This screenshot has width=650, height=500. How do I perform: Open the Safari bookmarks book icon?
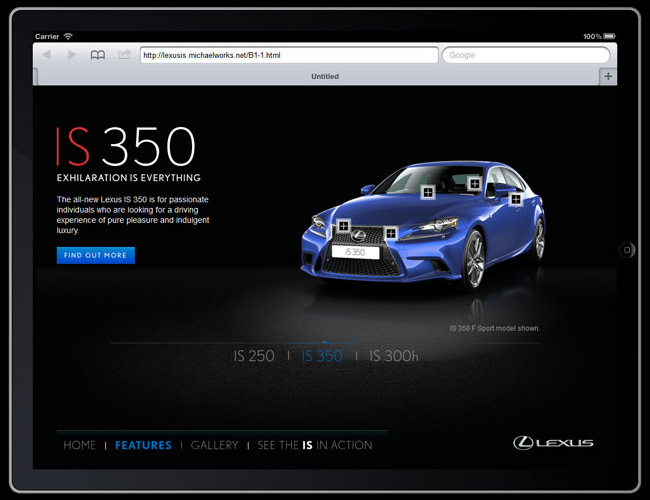pyautogui.click(x=97, y=55)
